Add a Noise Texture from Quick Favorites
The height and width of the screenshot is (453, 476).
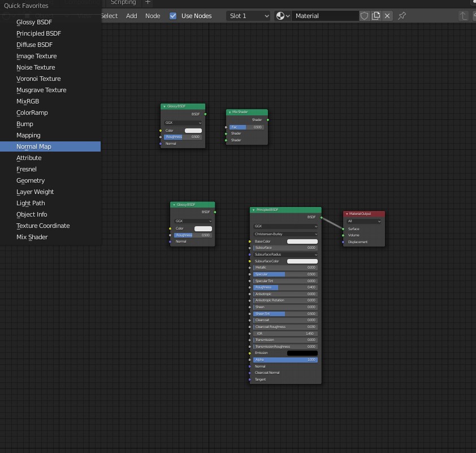tap(50, 67)
